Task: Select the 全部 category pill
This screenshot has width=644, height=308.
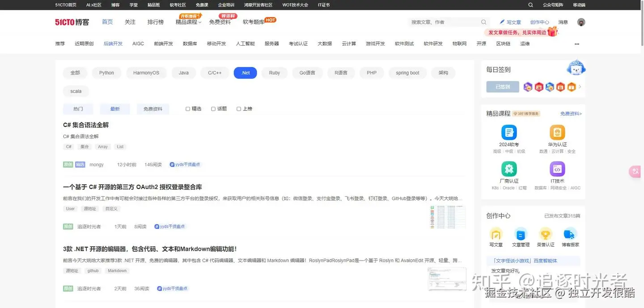Action: [75, 73]
